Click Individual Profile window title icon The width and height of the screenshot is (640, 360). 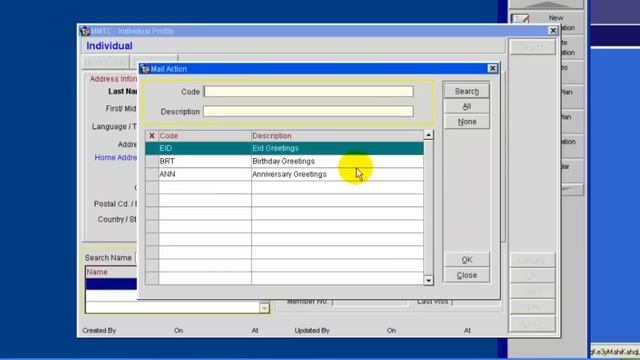85,31
